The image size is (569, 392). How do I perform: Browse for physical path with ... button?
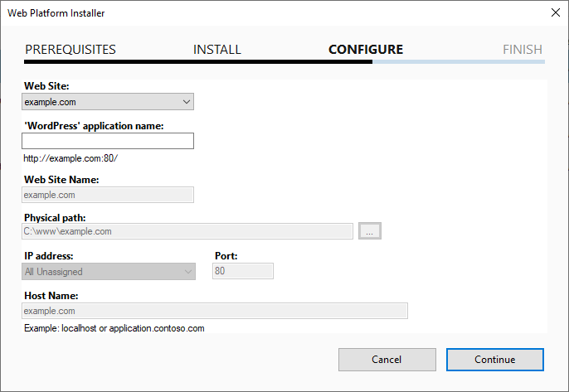[370, 231]
